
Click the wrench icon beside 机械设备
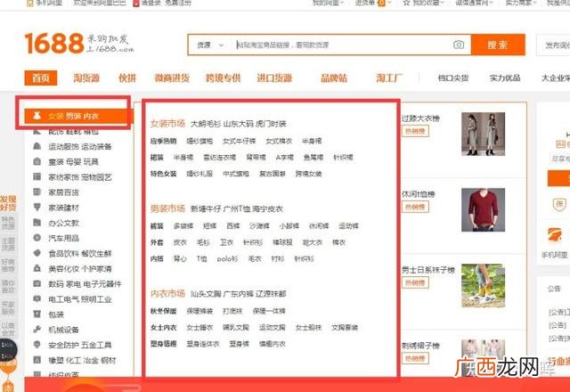click(x=37, y=330)
